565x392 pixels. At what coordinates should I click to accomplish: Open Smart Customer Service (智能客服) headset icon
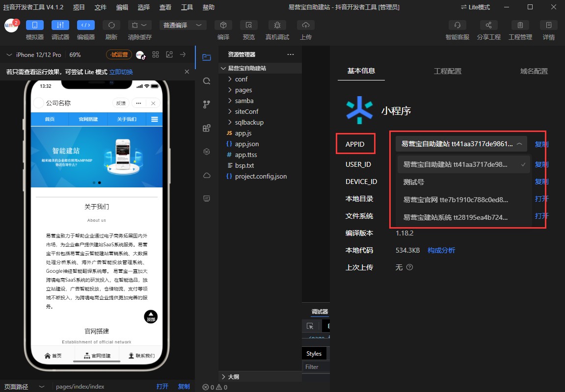coord(457,25)
